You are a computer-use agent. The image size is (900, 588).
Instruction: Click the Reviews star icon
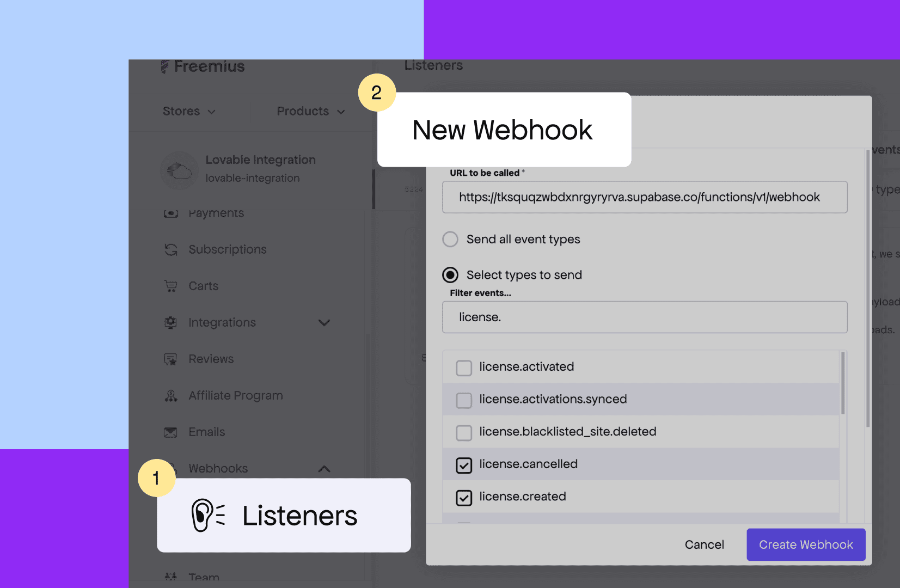pos(171,359)
